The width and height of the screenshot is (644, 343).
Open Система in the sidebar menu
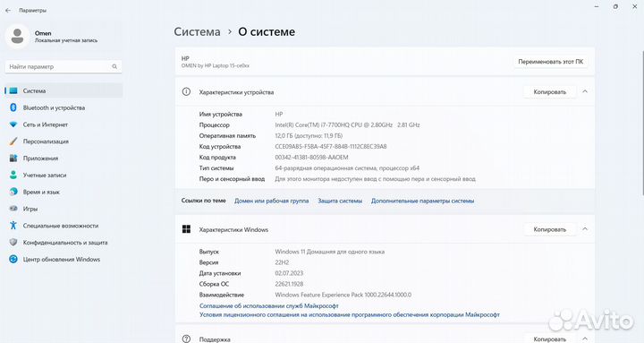(x=64, y=90)
